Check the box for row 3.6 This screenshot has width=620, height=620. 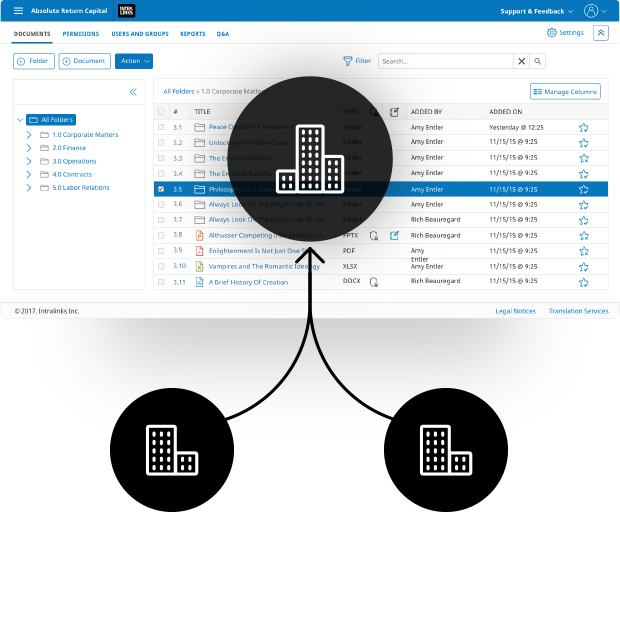tap(161, 204)
